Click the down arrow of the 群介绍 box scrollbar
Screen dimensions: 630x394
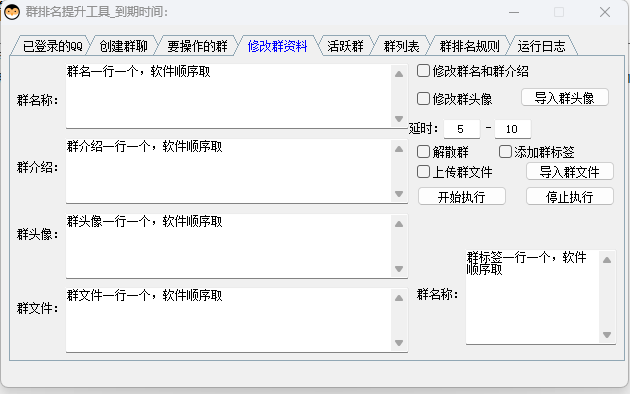(x=399, y=194)
